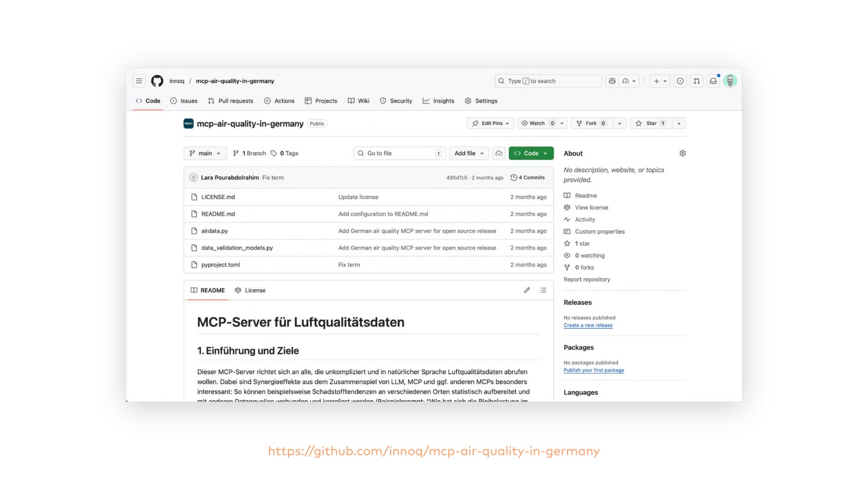
Task: Open pyproject.toml file
Action: [x=220, y=265]
